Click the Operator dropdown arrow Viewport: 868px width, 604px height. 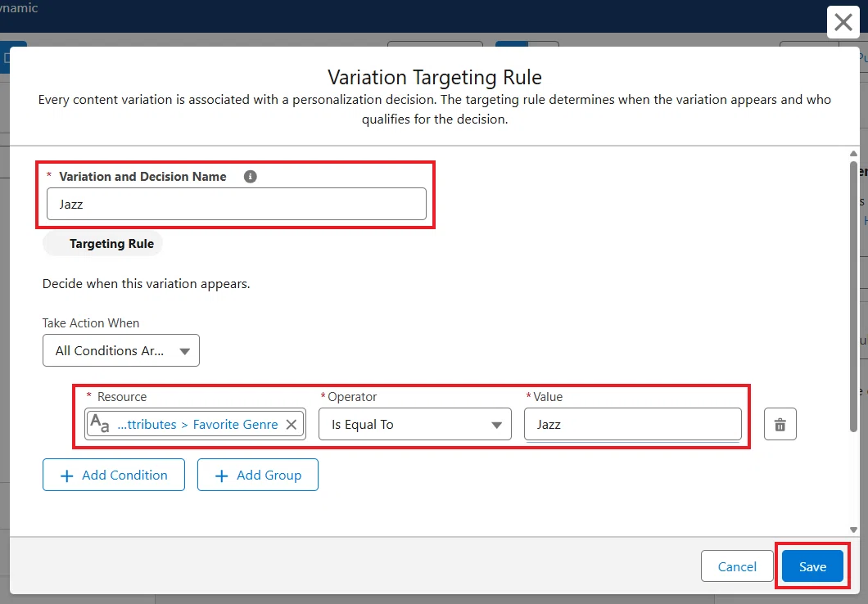point(496,425)
